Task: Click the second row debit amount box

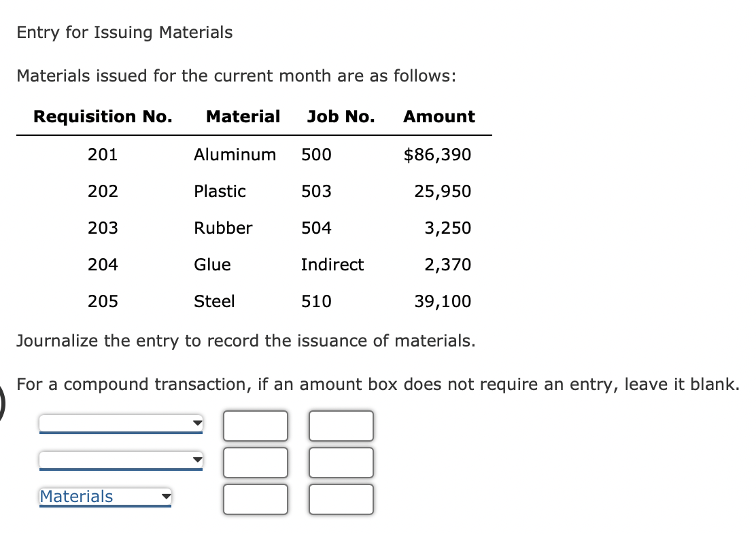Action: (x=256, y=463)
